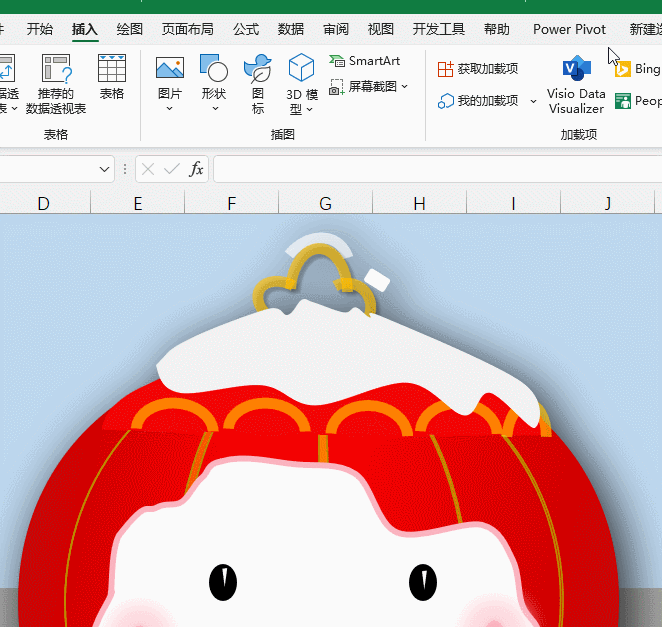Click the 3D 模型 cube icon
This screenshot has width=662, height=627.
(301, 67)
